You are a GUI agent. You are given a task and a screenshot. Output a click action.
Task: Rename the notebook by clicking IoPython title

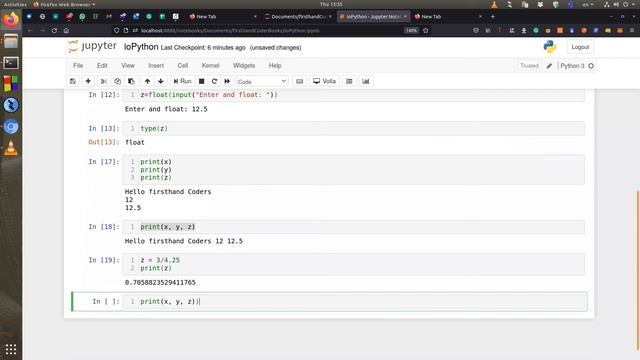141,47
